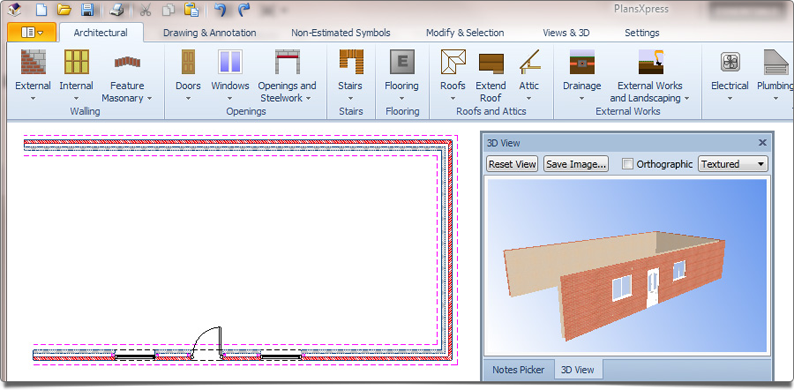
Task: Select Openings and Steelwork icon
Action: pyautogui.click(x=288, y=62)
